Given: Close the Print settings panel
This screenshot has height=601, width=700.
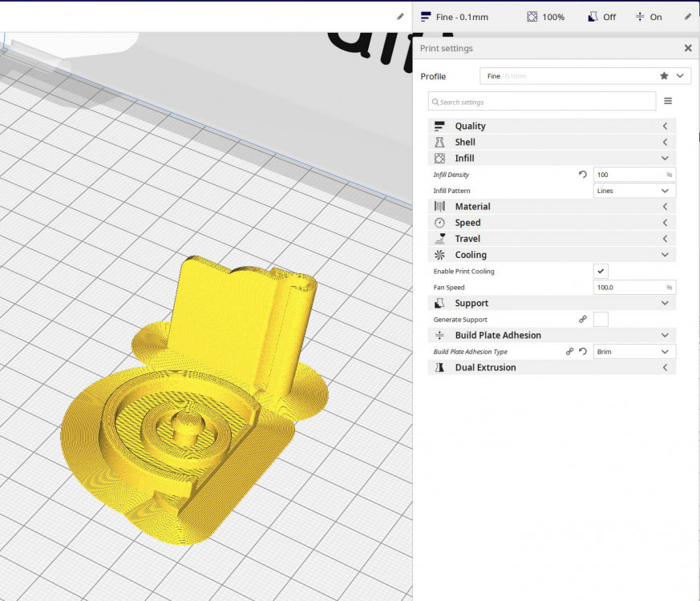Looking at the screenshot, I should pos(687,48).
